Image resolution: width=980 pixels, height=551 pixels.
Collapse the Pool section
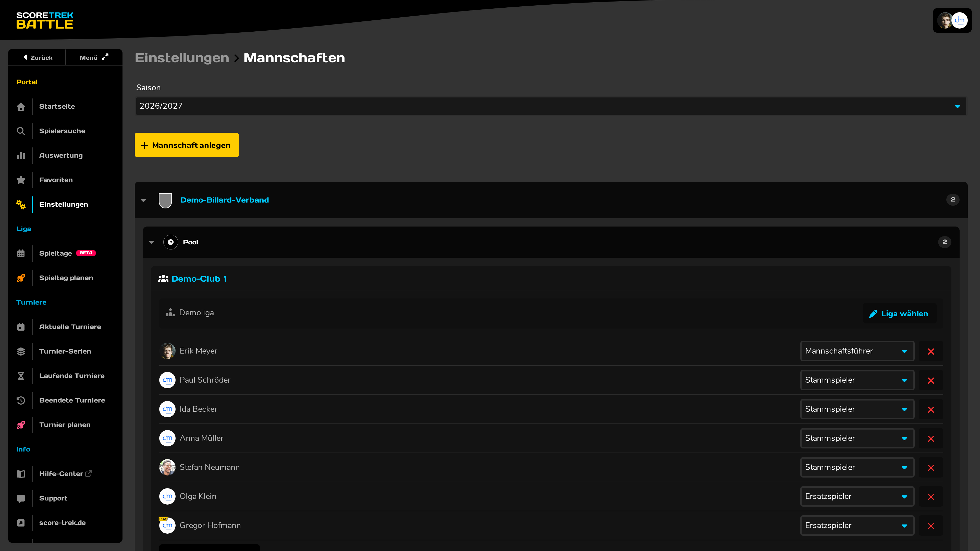[x=152, y=242]
